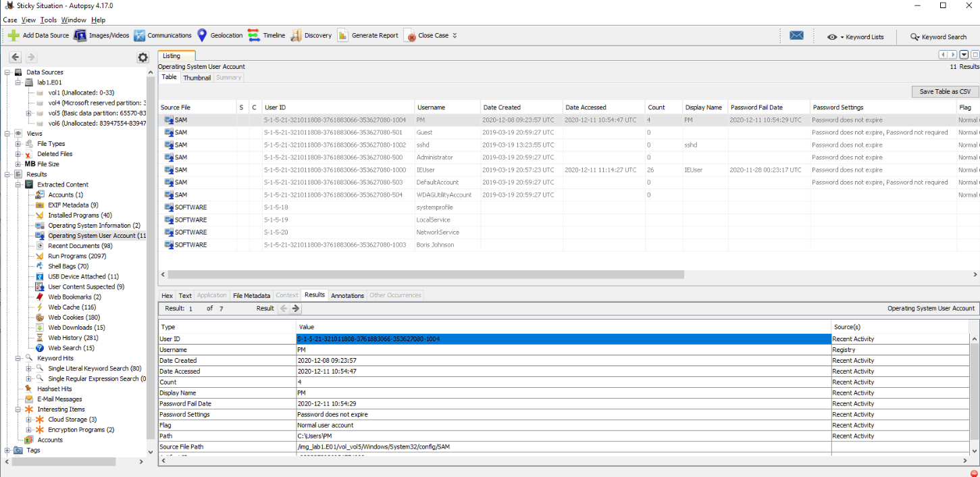This screenshot has height=477, width=980.
Task: Sort table by Username column header
Action: pyautogui.click(x=447, y=107)
